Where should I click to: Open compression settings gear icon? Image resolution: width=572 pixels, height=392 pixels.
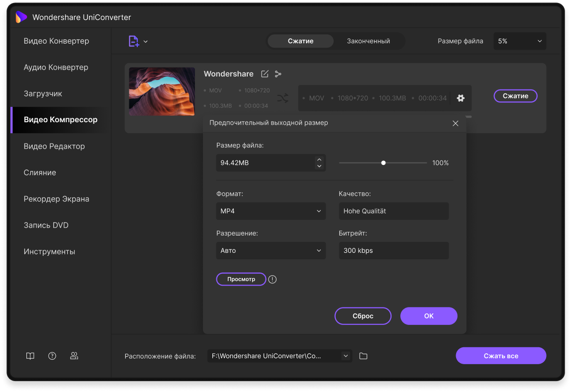coord(461,98)
